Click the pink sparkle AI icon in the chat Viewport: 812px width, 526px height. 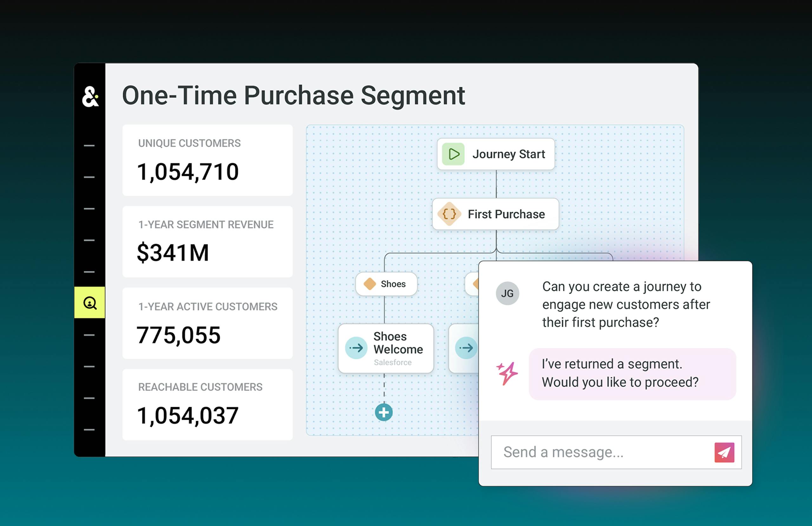507,373
